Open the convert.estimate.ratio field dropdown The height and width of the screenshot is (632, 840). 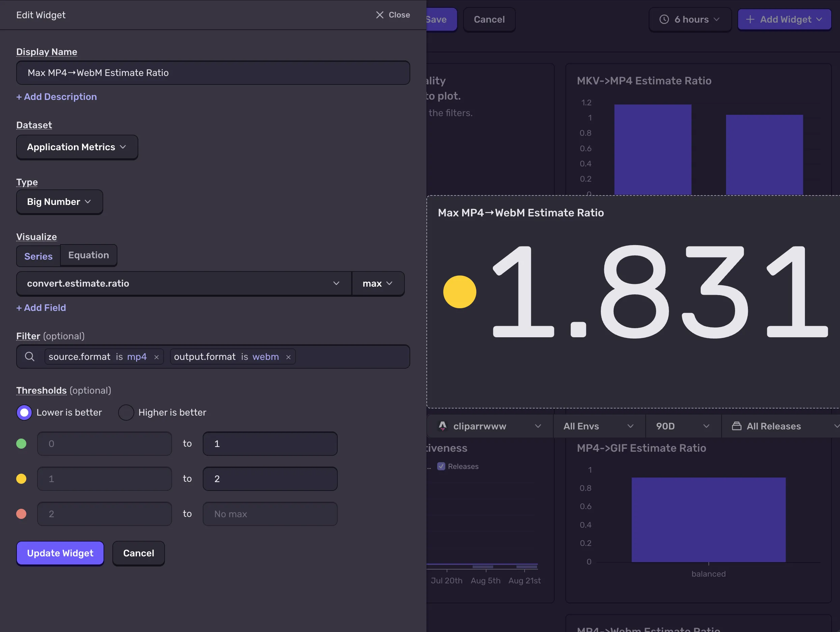click(184, 284)
